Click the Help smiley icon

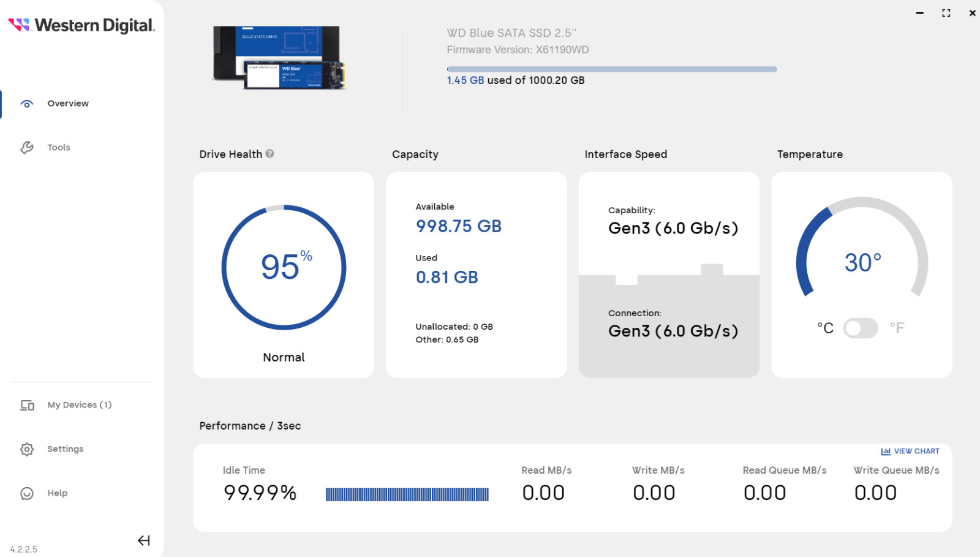point(27,493)
